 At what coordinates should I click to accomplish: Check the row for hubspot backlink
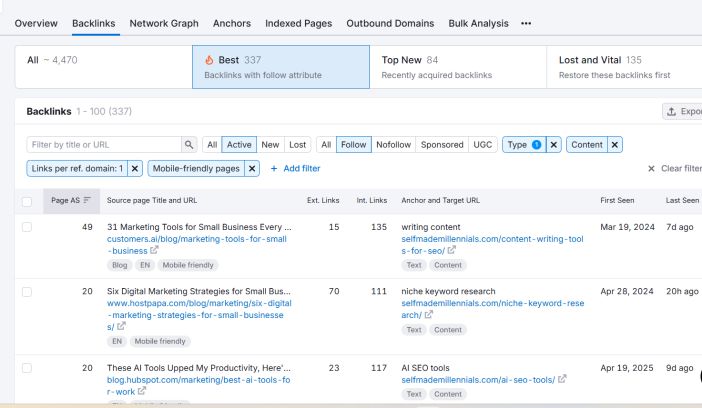[x=27, y=368]
